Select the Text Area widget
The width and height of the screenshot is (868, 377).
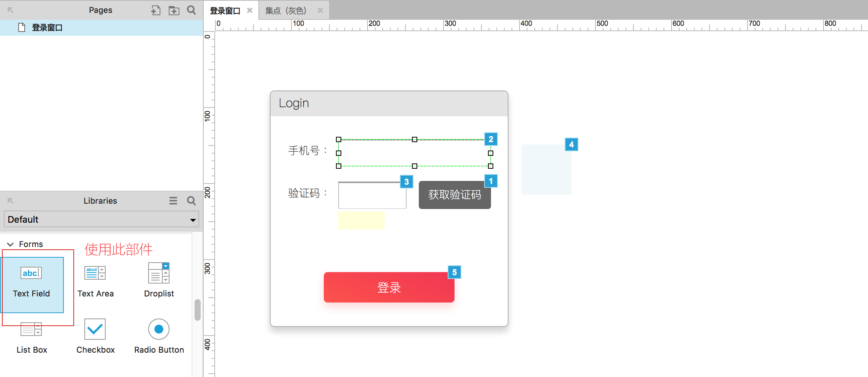click(x=95, y=282)
